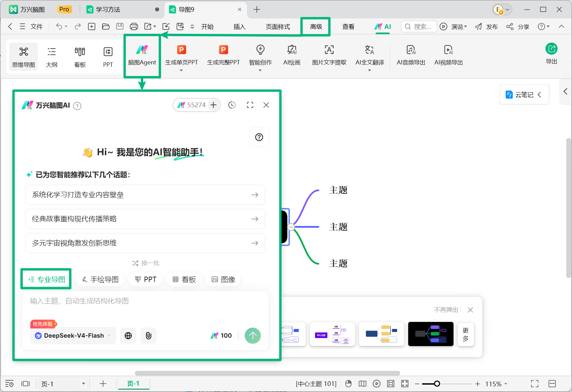Toggle web search globe icon
The height and width of the screenshot is (392, 572).
pos(128,336)
